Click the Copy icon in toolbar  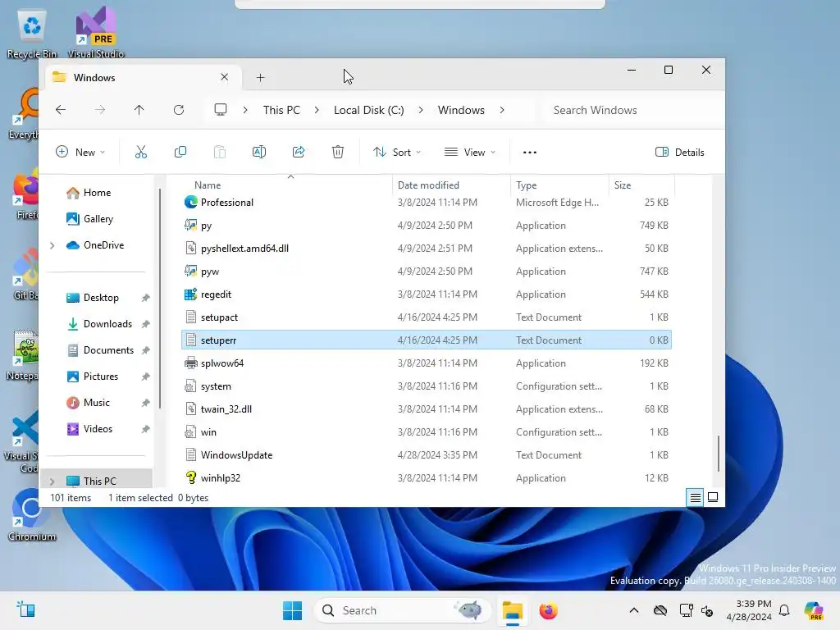coord(180,152)
